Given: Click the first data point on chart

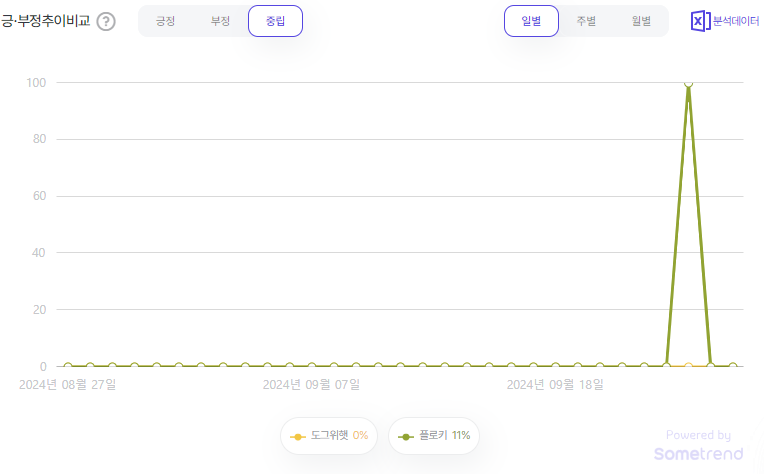Looking at the screenshot, I should coord(68,366).
